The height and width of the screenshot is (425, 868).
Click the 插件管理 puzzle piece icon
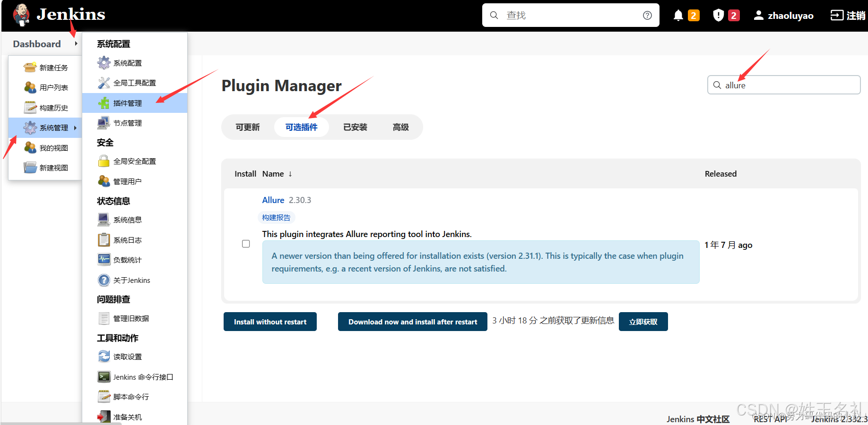[x=104, y=103]
